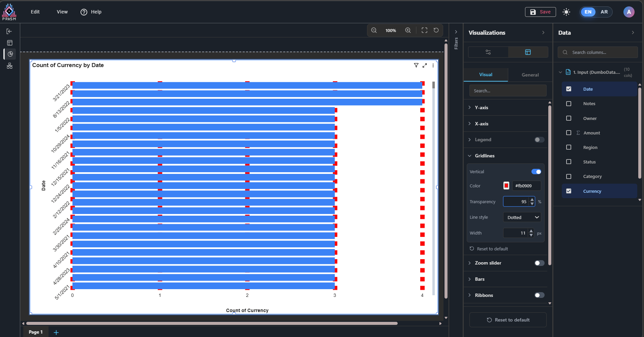Click the Save button
The width and height of the screenshot is (644, 337).
point(540,12)
